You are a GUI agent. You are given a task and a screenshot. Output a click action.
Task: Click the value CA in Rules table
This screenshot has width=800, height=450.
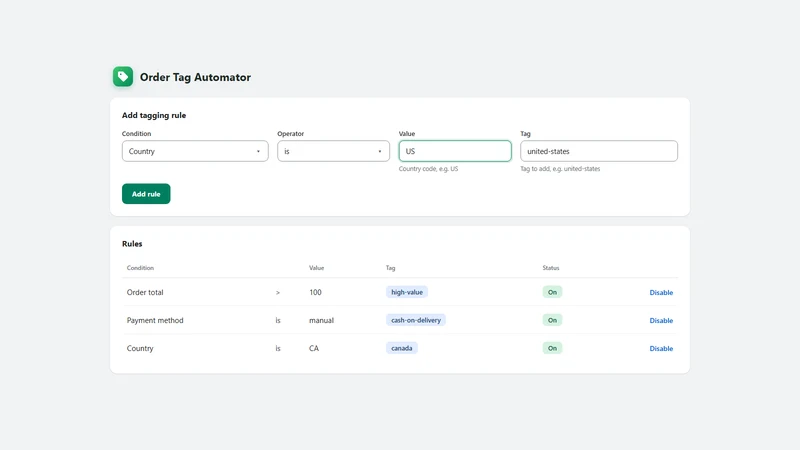click(x=314, y=348)
